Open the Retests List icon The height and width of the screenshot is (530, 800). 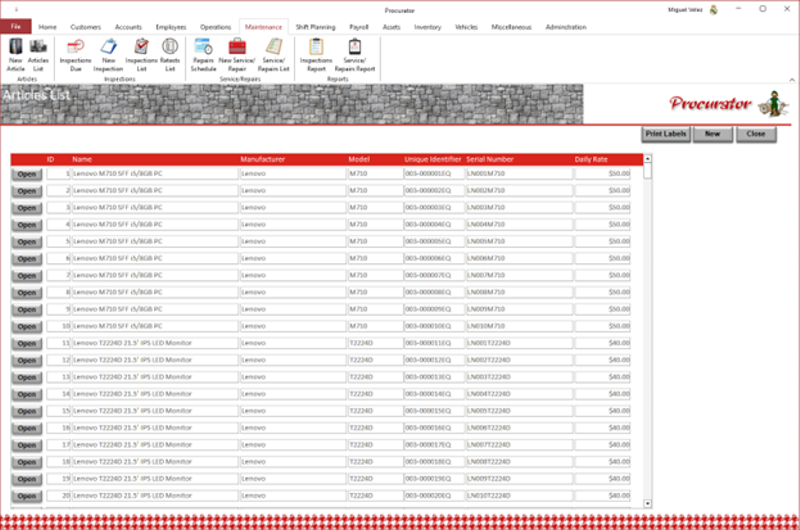pos(170,52)
